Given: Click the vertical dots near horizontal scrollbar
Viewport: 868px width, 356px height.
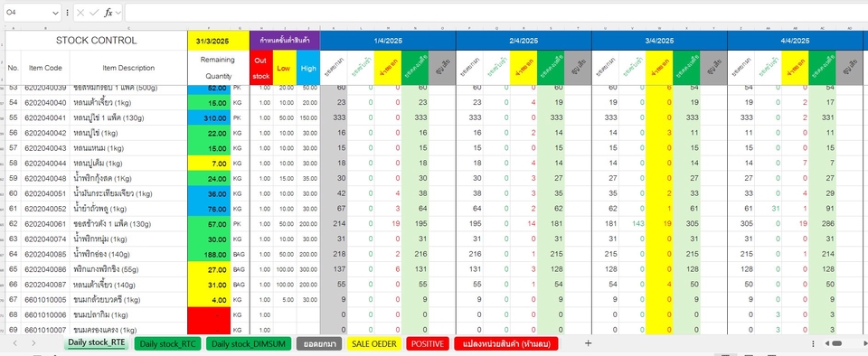Looking at the screenshot, I should point(813,343).
